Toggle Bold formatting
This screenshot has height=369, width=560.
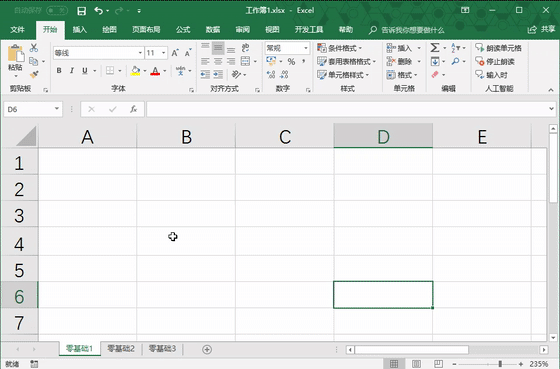pyautogui.click(x=59, y=70)
